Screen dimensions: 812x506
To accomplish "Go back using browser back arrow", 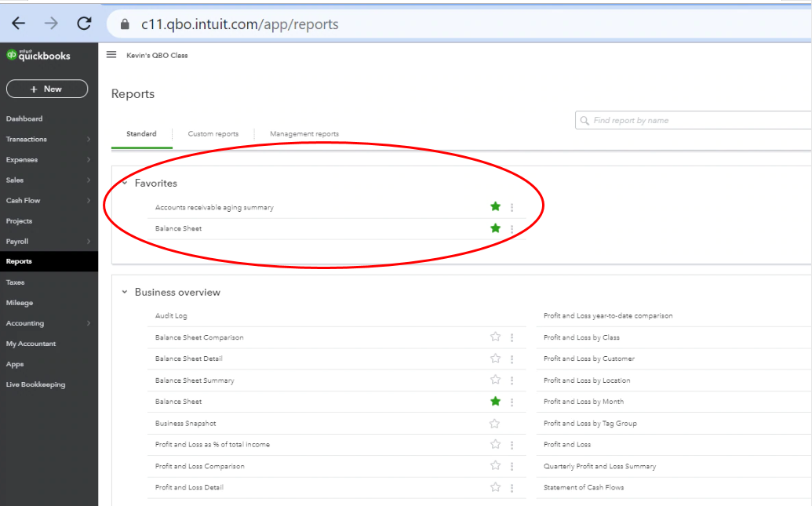I will [x=19, y=24].
